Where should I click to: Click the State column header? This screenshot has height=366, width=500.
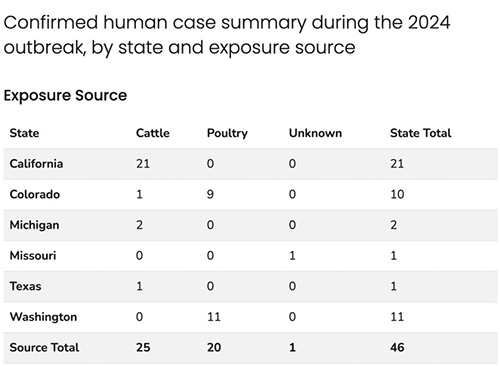click(x=24, y=133)
